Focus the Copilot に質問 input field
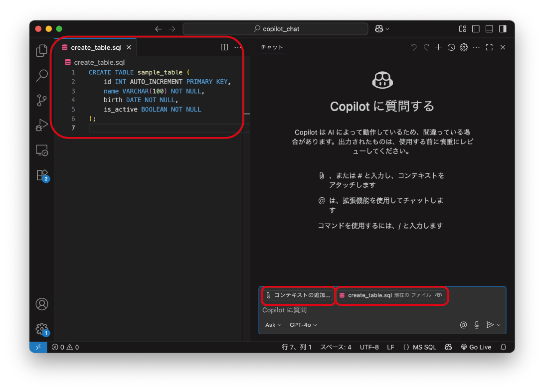Image resolution: width=544 pixels, height=392 pixels. (x=381, y=310)
